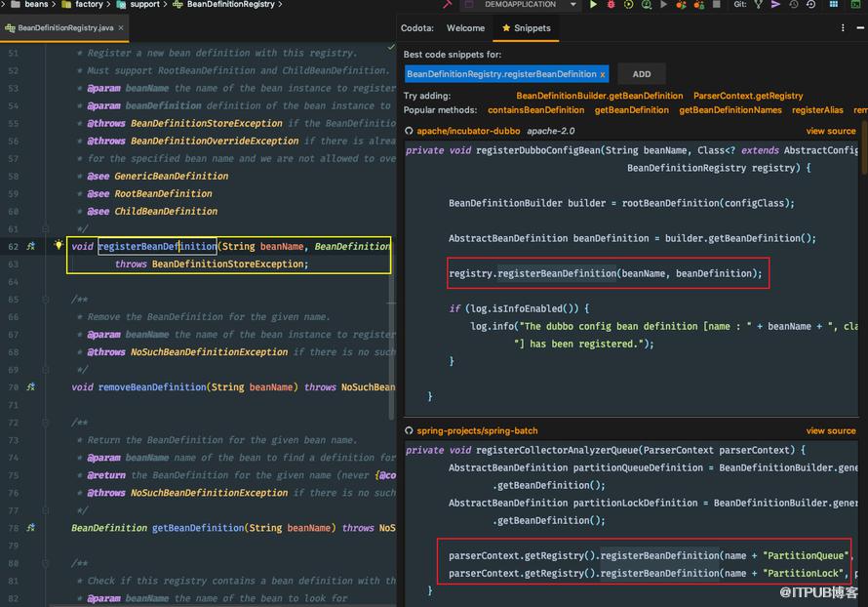View source for apache/incubator-dubbo snippet
Viewport: 868px width, 607px height.
(830, 132)
